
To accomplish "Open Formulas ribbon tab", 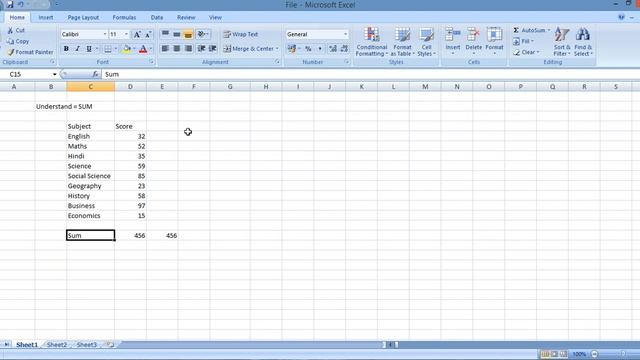I will [124, 18].
